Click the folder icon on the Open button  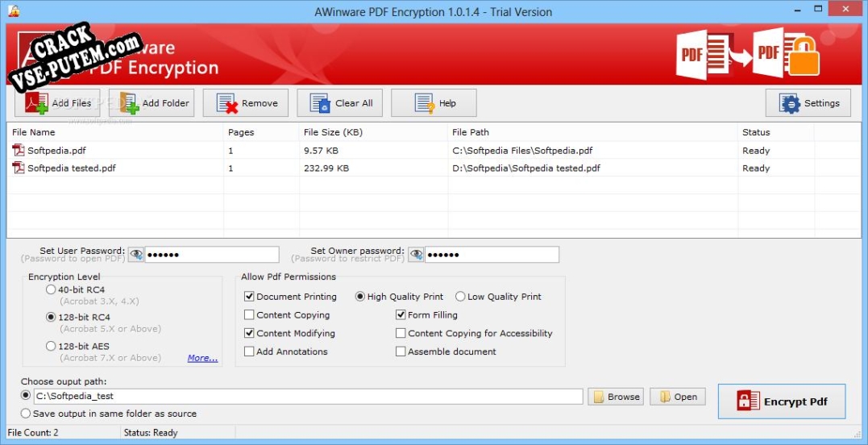(666, 397)
